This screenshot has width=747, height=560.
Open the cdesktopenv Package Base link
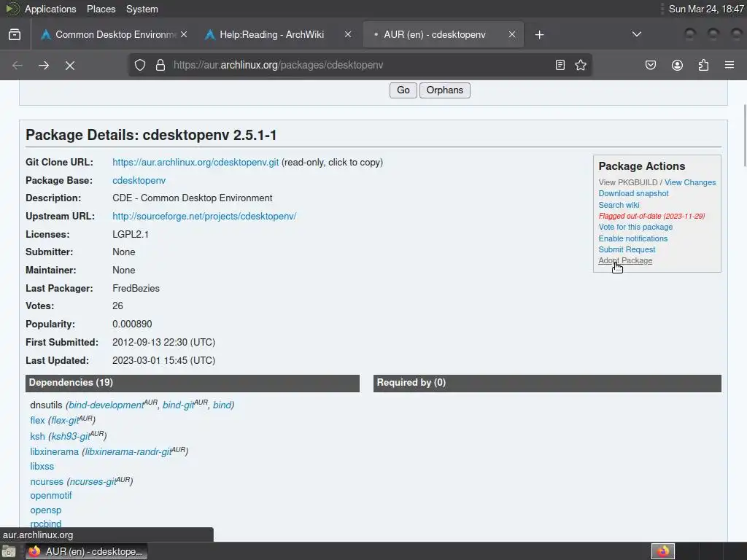tap(139, 181)
